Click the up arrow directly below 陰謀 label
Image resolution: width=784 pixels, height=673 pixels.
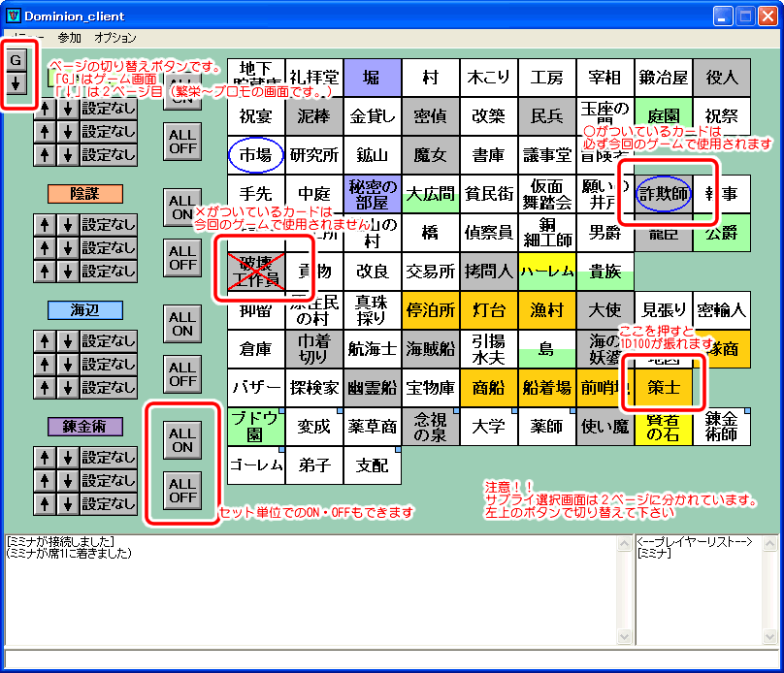[x=45, y=225]
